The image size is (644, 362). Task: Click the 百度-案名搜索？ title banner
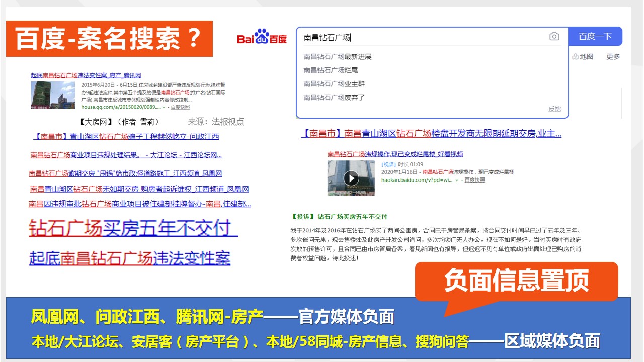point(109,39)
